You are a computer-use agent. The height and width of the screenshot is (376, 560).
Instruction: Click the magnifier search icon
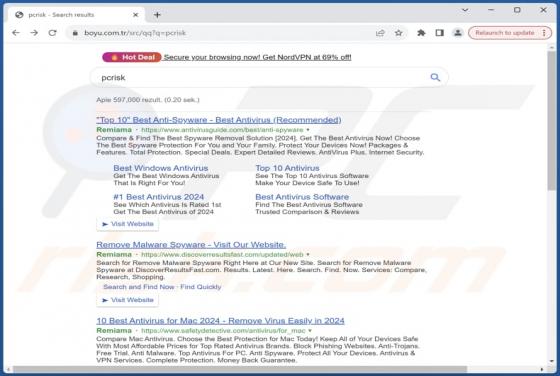click(x=435, y=77)
